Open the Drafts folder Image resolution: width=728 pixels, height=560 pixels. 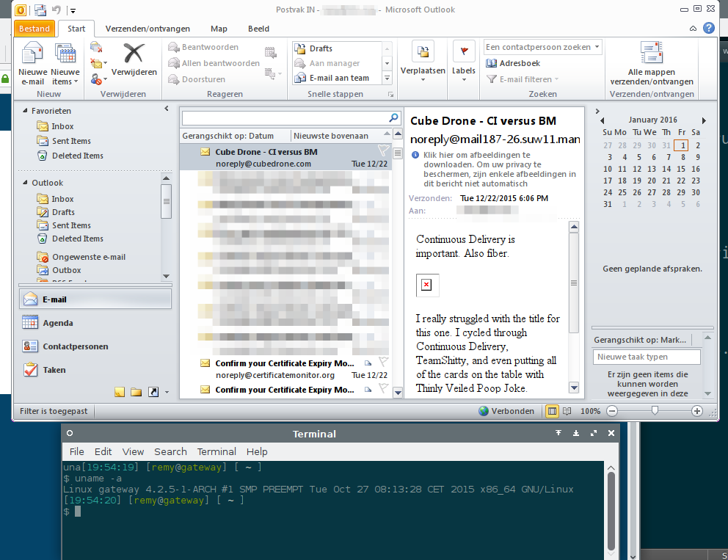pos(56,212)
